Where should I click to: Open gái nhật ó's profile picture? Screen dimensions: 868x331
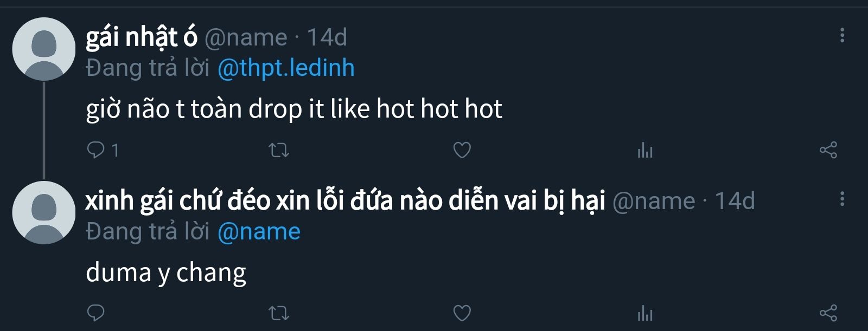(x=43, y=49)
